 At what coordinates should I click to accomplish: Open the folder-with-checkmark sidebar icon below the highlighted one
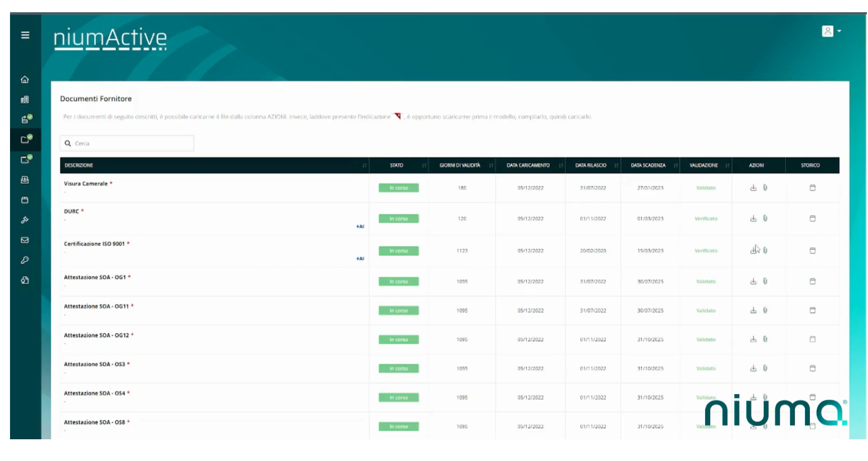click(26, 159)
